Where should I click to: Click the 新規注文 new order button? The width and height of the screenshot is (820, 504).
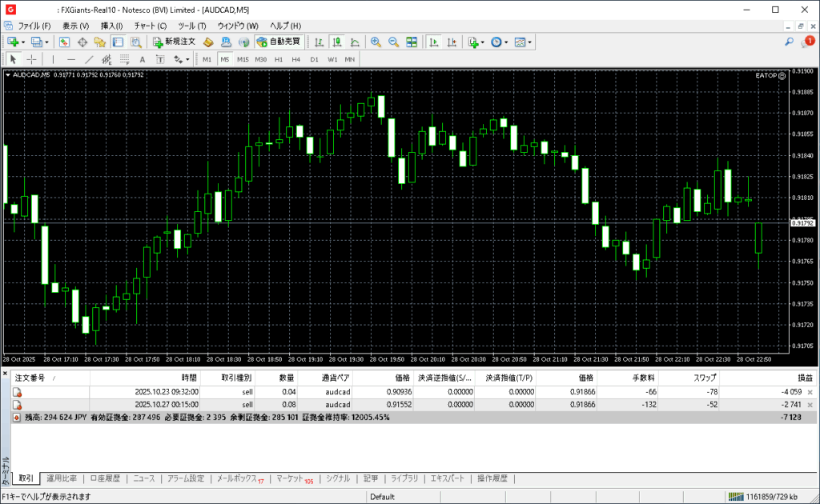click(x=174, y=42)
